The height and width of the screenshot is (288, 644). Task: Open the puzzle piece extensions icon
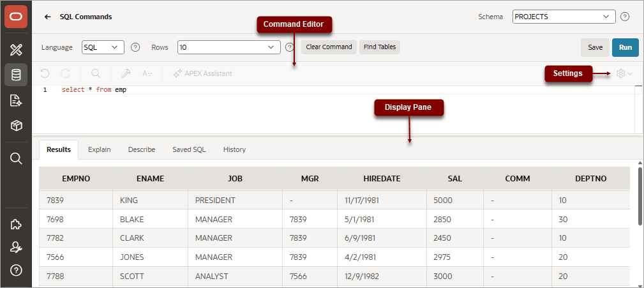tap(16, 225)
